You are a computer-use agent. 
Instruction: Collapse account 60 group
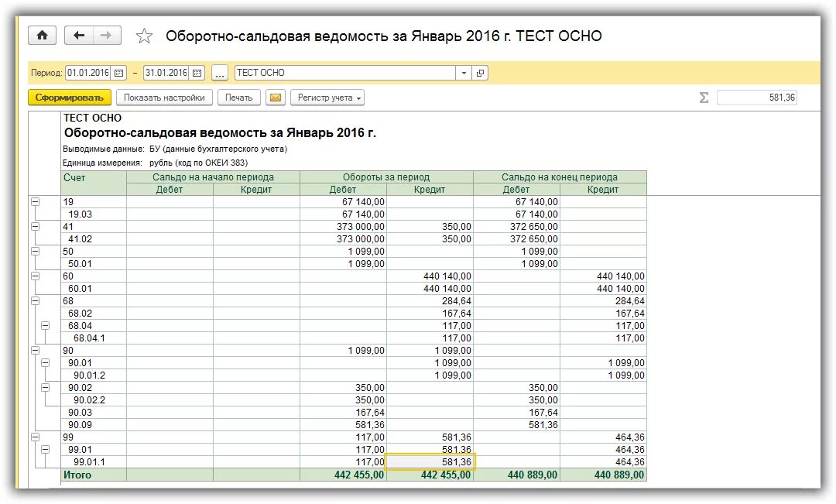click(x=35, y=276)
